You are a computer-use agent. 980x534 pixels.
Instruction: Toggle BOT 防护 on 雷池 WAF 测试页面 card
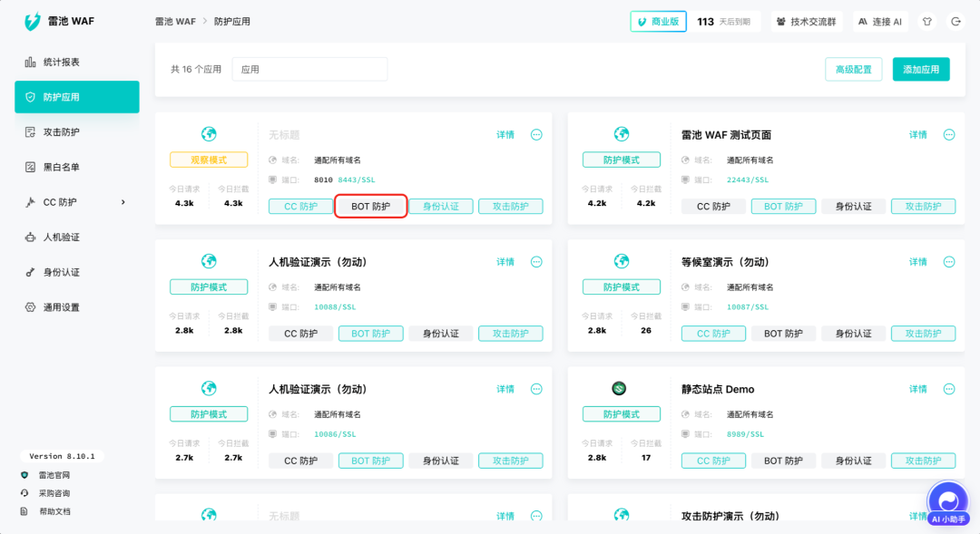coord(783,206)
